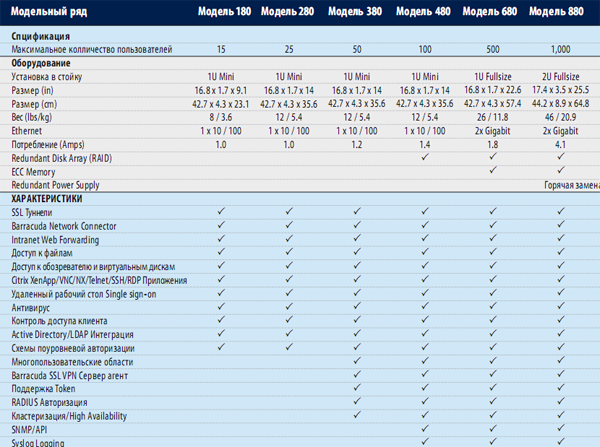This screenshot has height=447, width=600.
Task: Click the 17.4 x 3.5 x 25.5 value
Action: click(561, 90)
